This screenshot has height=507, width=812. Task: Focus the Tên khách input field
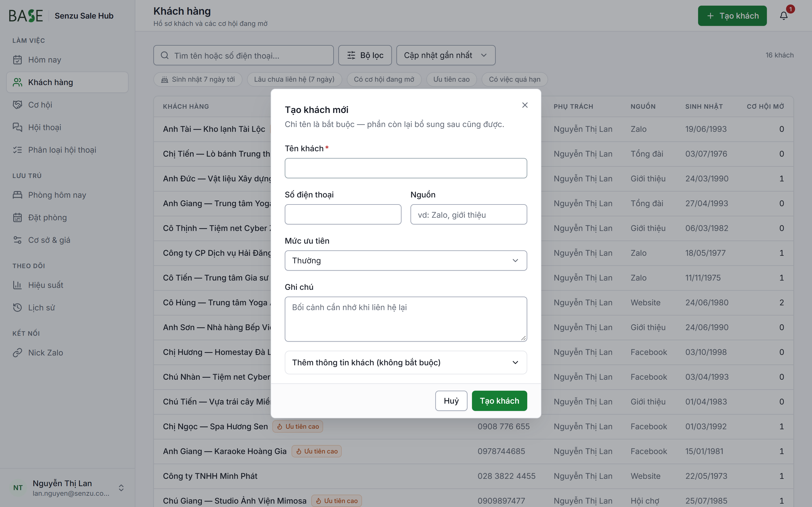tap(406, 168)
